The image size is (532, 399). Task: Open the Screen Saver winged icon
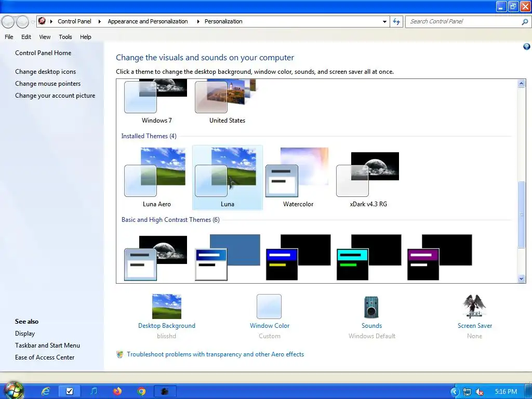point(474,306)
